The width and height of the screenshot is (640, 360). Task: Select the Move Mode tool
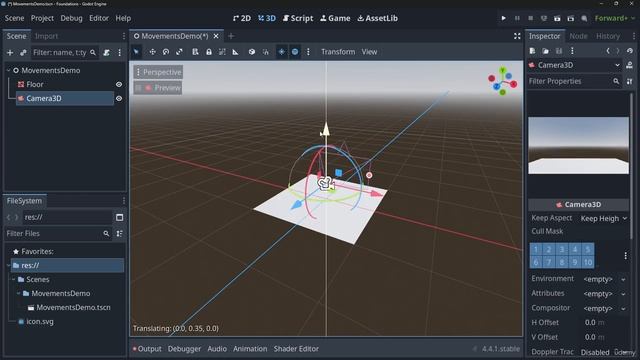coord(152,52)
